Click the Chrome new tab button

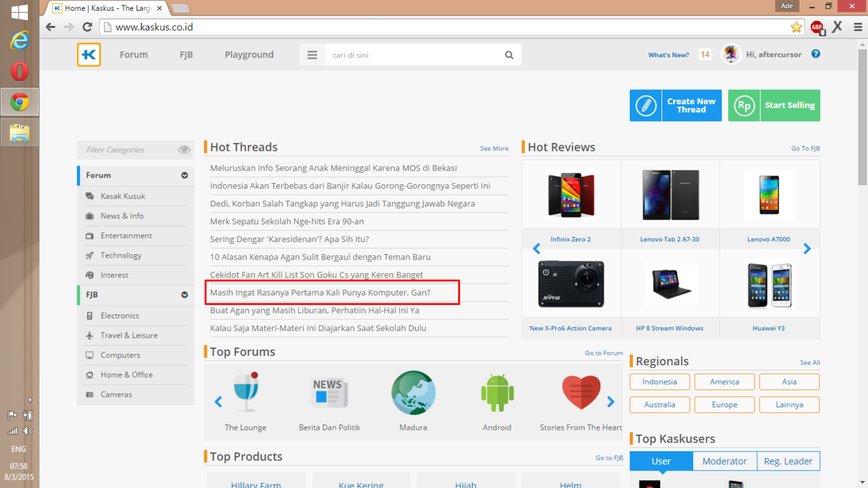point(180,8)
